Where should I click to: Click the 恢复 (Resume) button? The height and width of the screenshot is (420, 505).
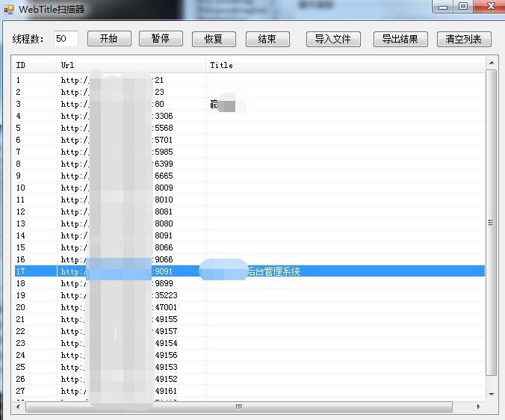click(214, 39)
